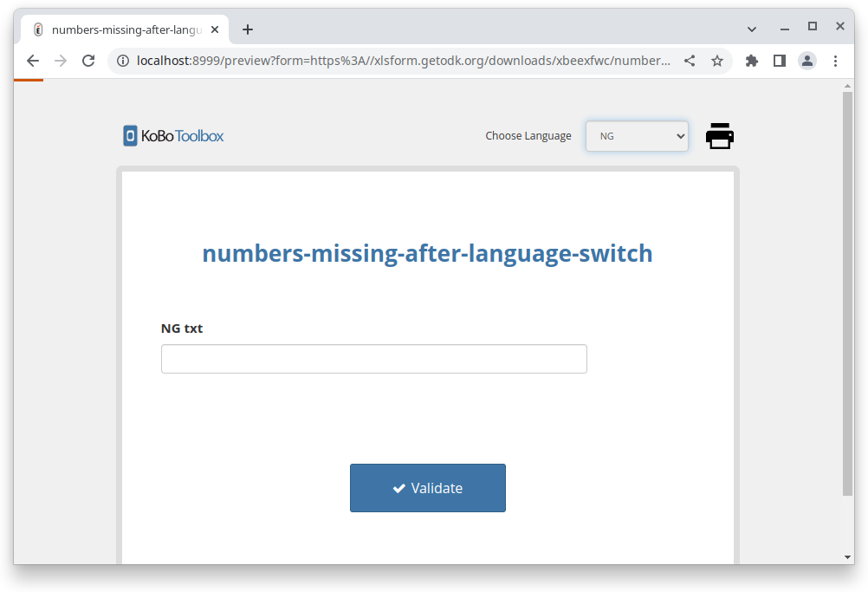Close the browser window
Image resolution: width=868 pixels, height=592 pixels.
(x=839, y=27)
